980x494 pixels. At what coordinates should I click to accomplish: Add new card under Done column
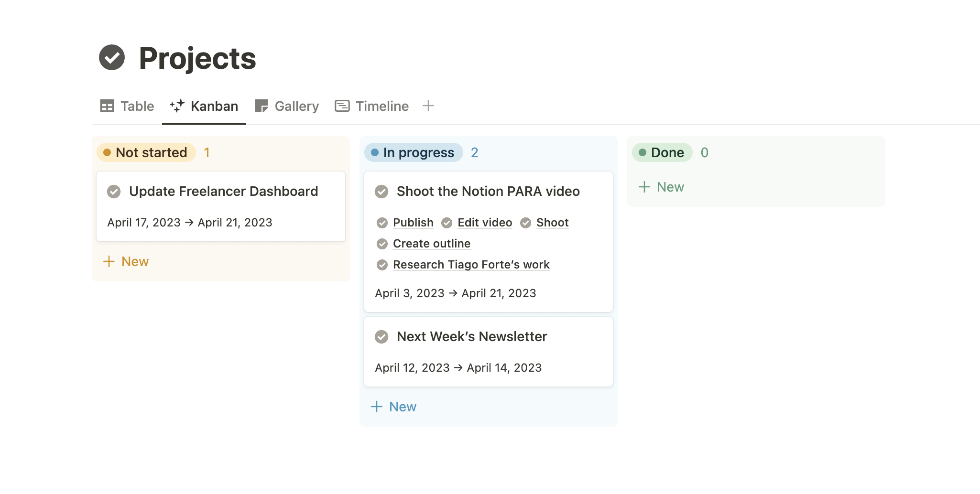pos(662,187)
